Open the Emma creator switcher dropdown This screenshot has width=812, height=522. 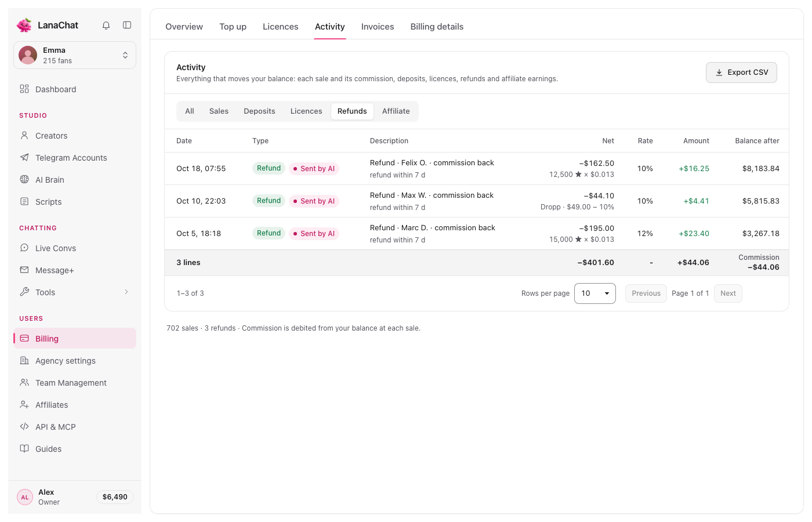[75, 55]
